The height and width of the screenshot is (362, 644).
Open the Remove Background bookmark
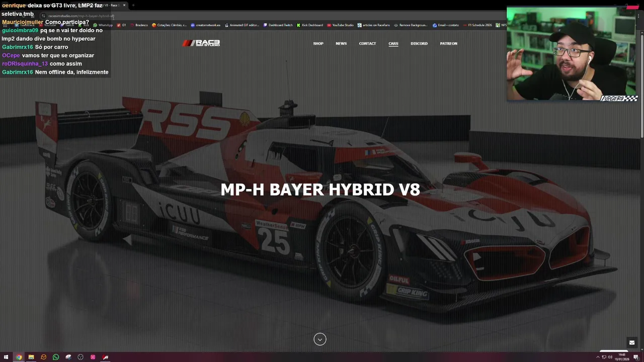[x=411, y=25]
